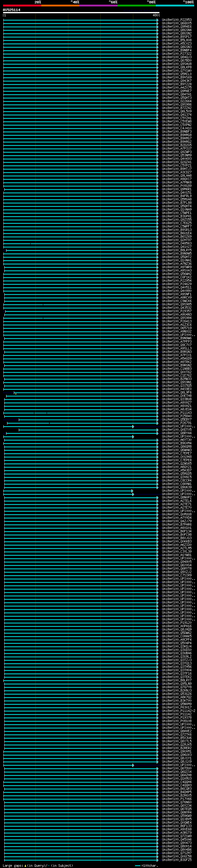Screen dimensions: 197x868
Task: Select the UniRef100_Q8AVE2 label
Action: pyautogui.click(x=176, y=731)
